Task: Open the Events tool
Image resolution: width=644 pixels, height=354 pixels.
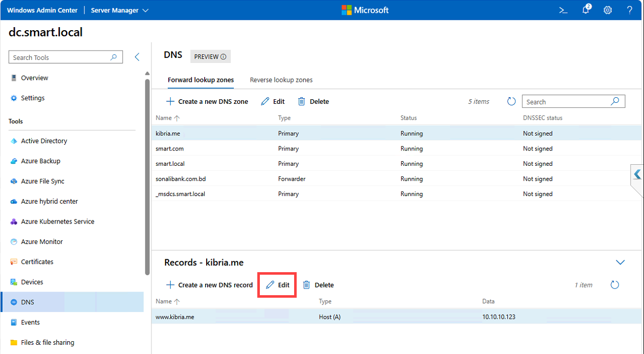Action: pos(30,322)
